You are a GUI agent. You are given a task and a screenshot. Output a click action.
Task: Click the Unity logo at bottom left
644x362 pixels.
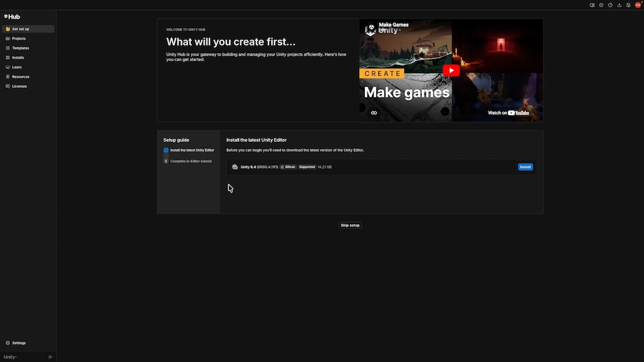(10, 357)
